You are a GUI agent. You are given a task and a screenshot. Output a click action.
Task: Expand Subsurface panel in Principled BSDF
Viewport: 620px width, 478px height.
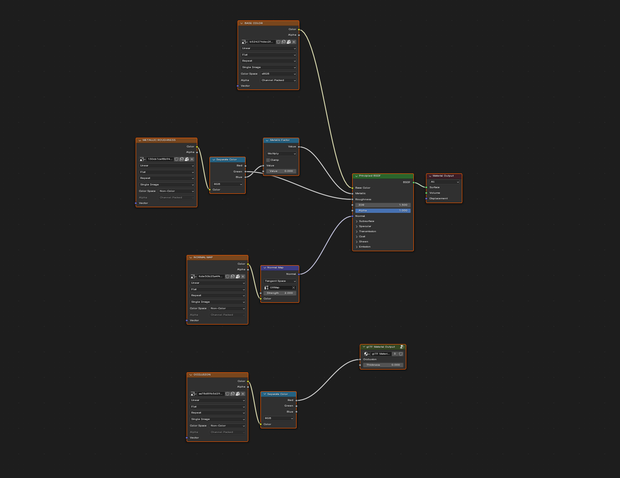tap(357, 221)
